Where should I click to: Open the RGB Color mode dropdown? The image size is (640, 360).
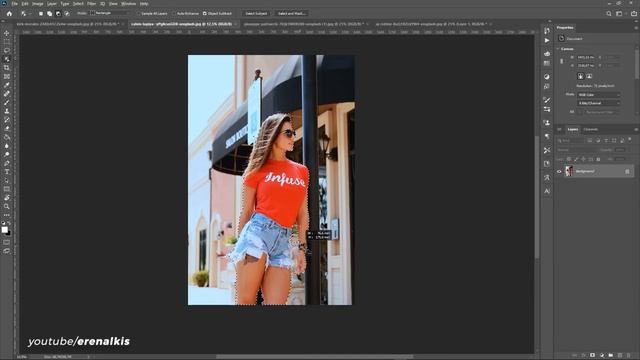(599, 95)
